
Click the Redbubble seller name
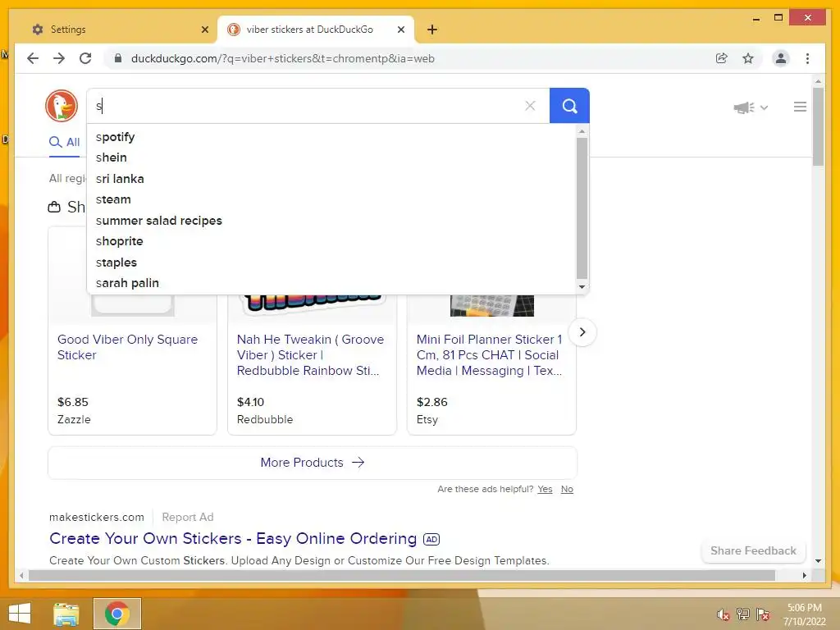[265, 419]
